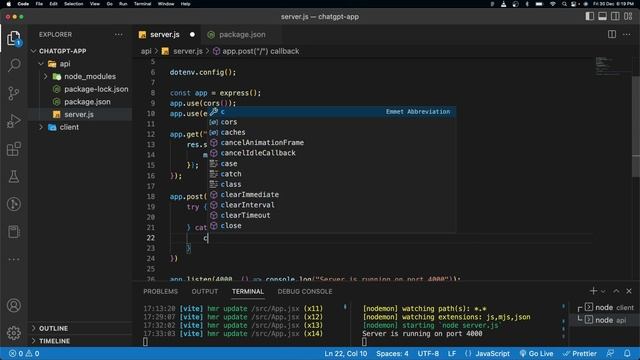Open Explorer Views and More Actions
Image resolution: width=640 pixels, height=360 pixels.
click(x=119, y=35)
